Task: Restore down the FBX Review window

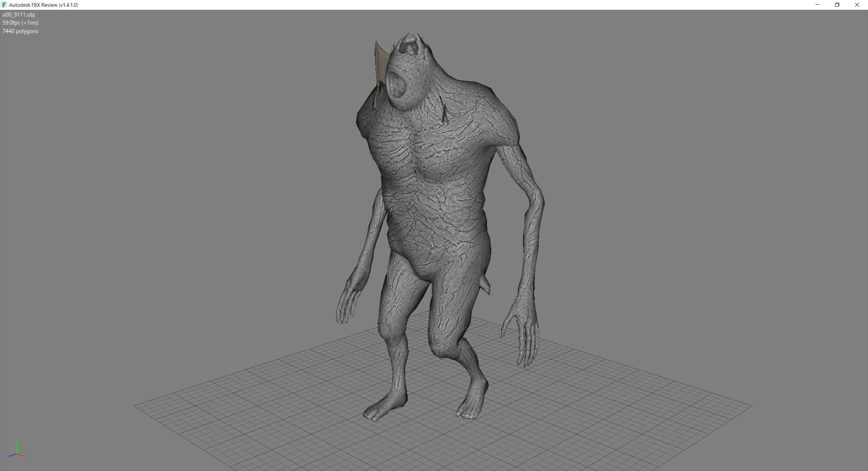Action: coord(837,5)
